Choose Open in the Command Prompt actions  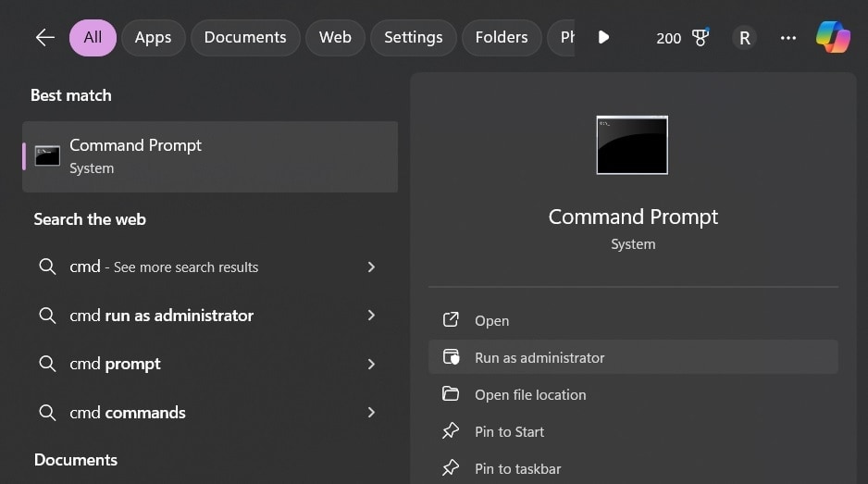point(633,320)
